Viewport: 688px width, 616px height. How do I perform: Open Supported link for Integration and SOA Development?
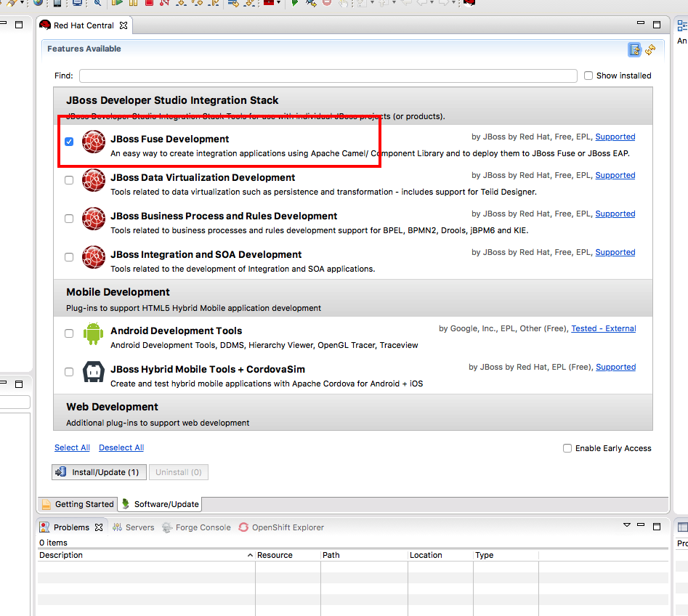(615, 252)
